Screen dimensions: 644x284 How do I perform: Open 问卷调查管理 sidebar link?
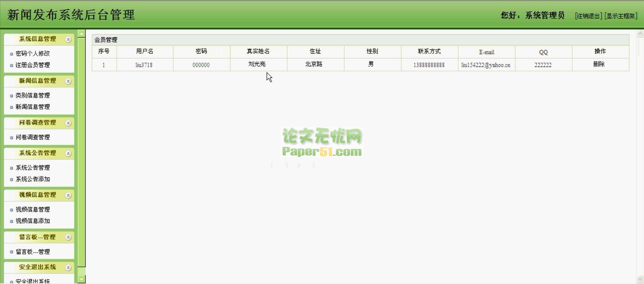pyautogui.click(x=33, y=137)
